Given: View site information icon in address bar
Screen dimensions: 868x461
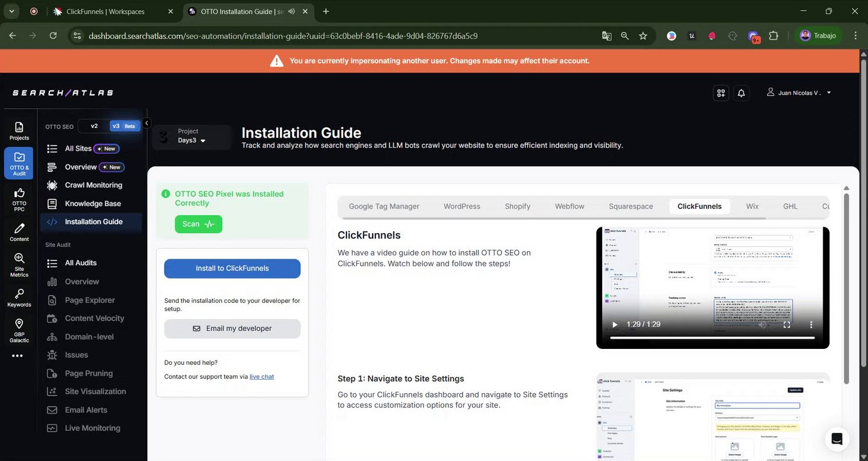Looking at the screenshot, I should coord(77,36).
